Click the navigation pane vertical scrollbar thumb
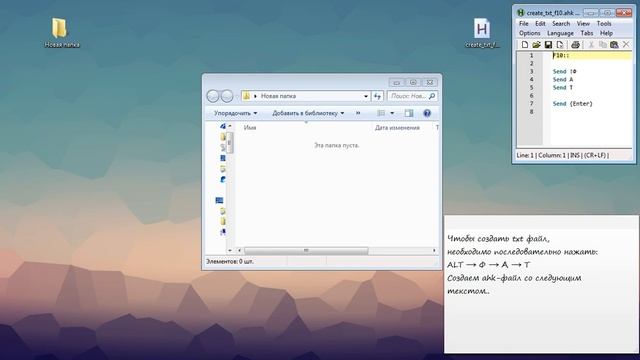 (229, 142)
